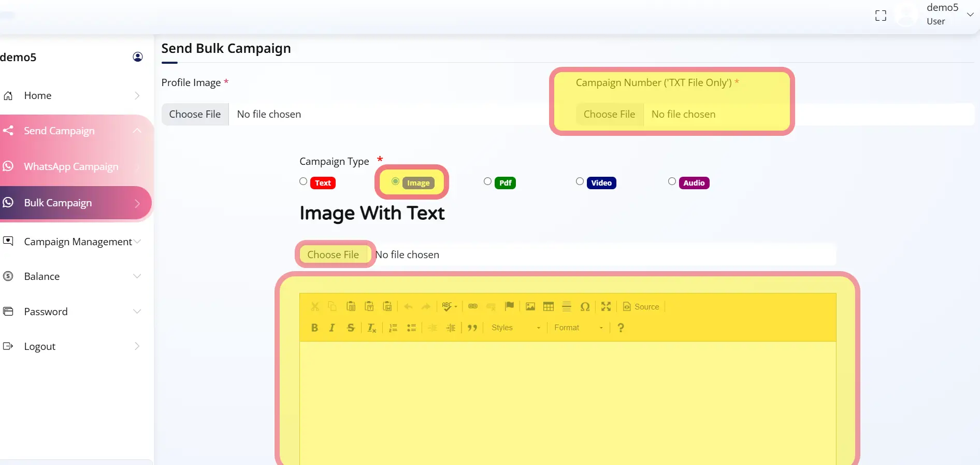Click the Paste clipboard icon
Screen dimensions: 980x465
click(351, 306)
